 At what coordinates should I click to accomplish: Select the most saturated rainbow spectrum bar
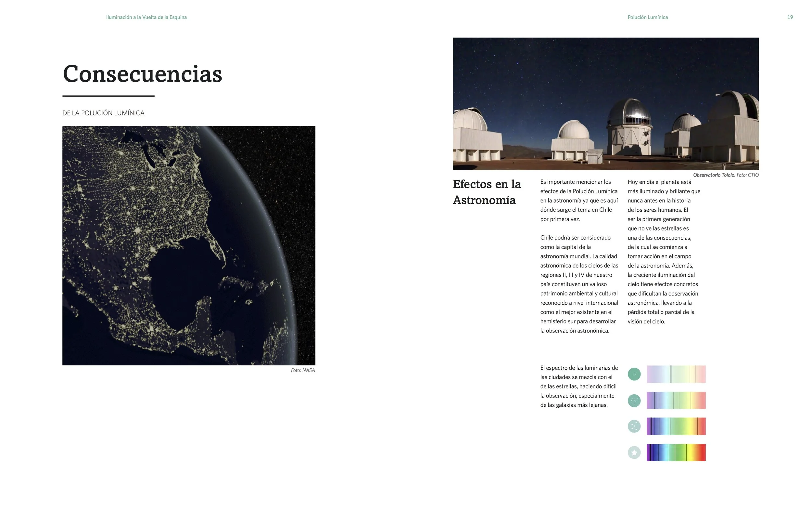[x=676, y=453]
